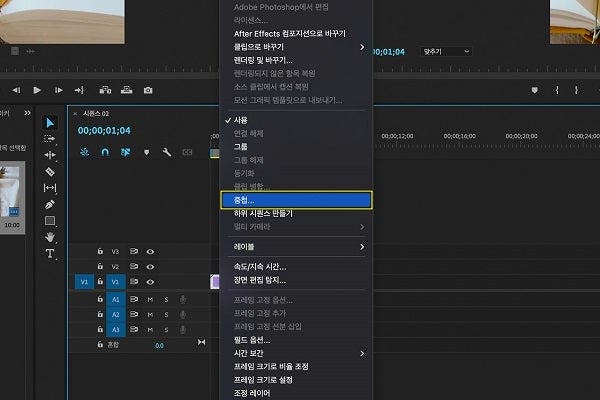
Task: Select the Ripple Edit tool
Action: pyautogui.click(x=50, y=155)
